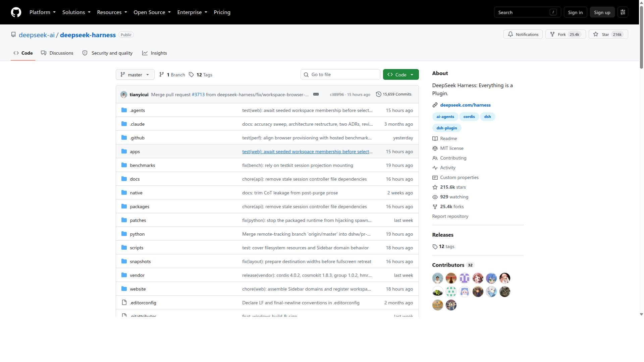Open the Pricing menu item

(x=222, y=12)
